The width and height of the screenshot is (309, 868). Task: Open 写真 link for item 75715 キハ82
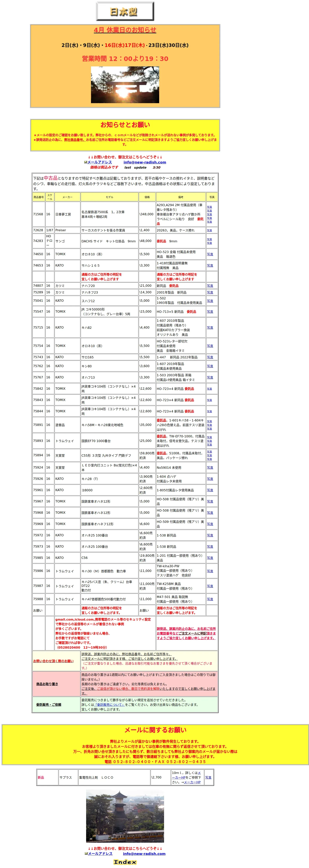[210, 328]
